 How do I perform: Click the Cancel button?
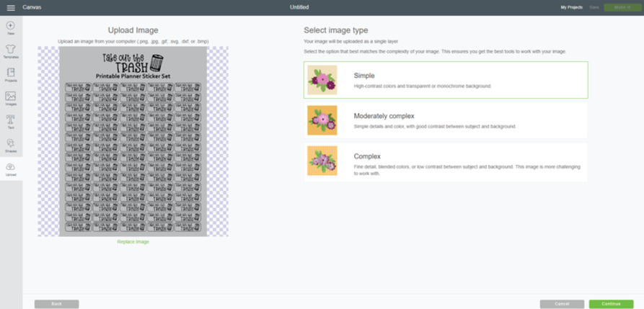click(562, 304)
